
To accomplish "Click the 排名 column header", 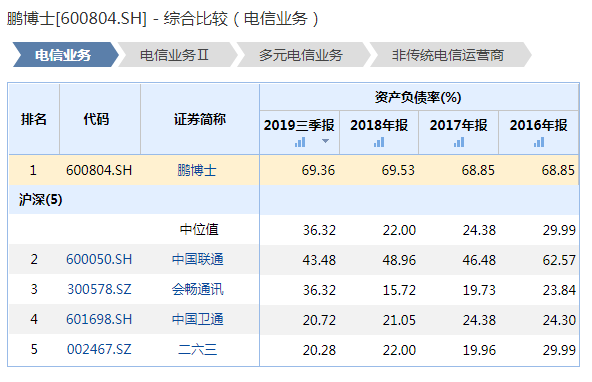I will (34, 119).
